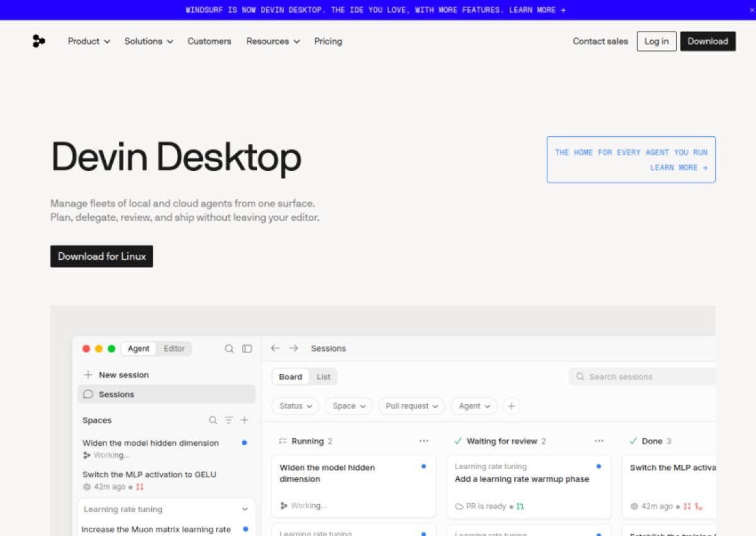Select the Board view tab
756x536 pixels.
tap(290, 376)
